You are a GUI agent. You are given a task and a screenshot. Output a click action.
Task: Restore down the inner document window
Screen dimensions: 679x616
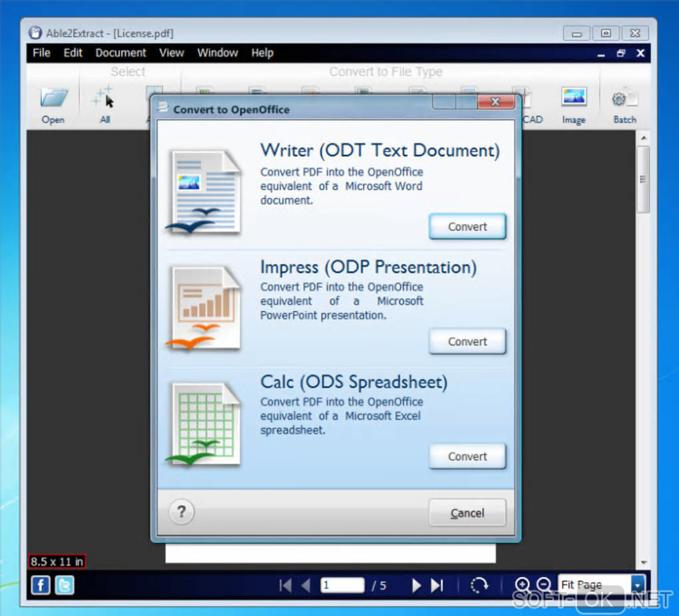click(621, 53)
